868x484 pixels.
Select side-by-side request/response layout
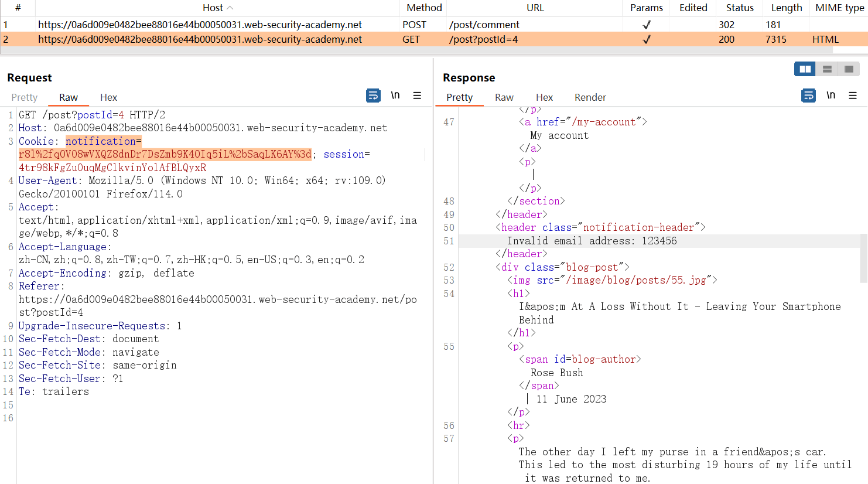click(x=805, y=69)
